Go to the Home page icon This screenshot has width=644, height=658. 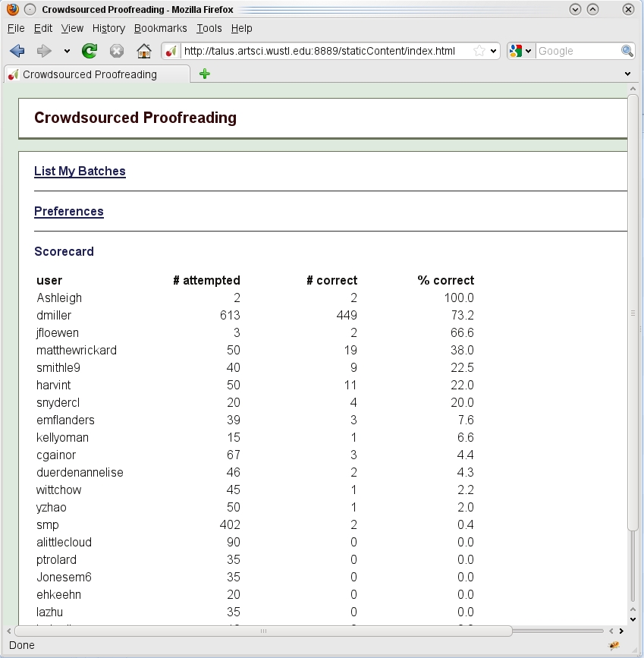pyautogui.click(x=143, y=51)
